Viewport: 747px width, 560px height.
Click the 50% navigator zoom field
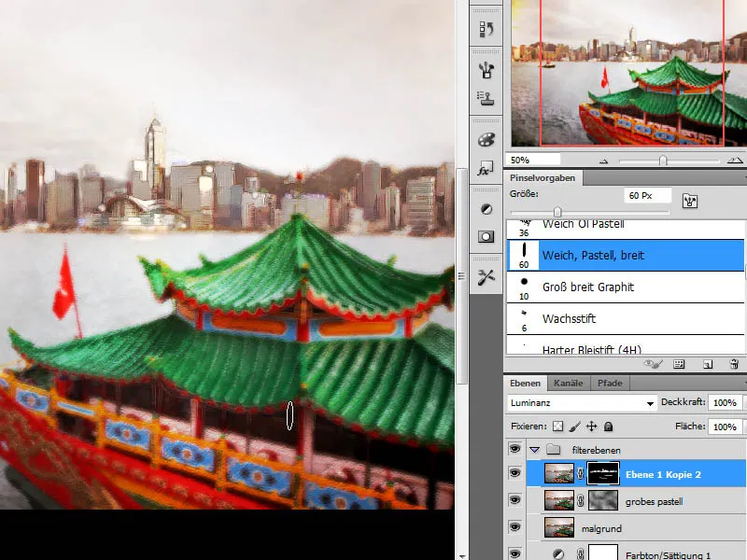point(533,160)
